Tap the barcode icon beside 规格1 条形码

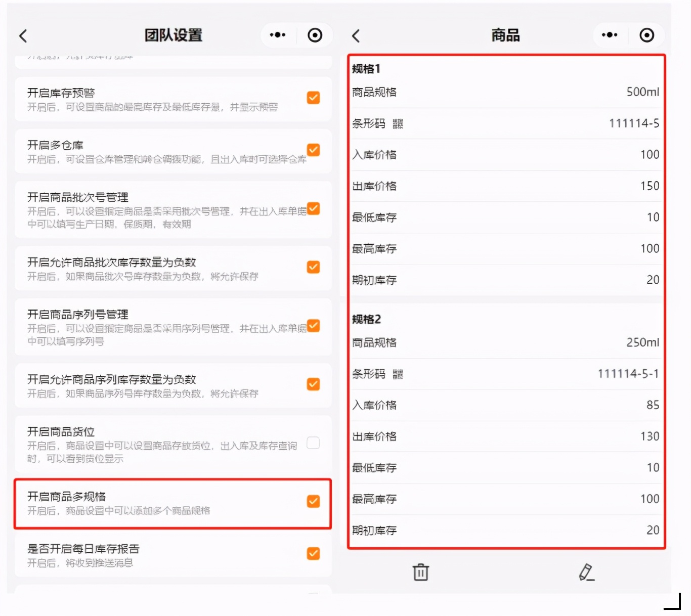[398, 123]
